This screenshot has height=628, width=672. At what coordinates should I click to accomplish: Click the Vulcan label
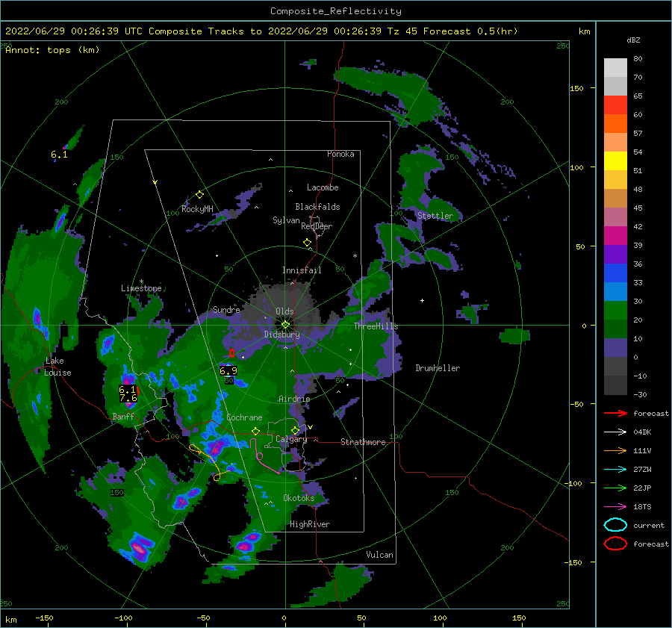pos(379,555)
